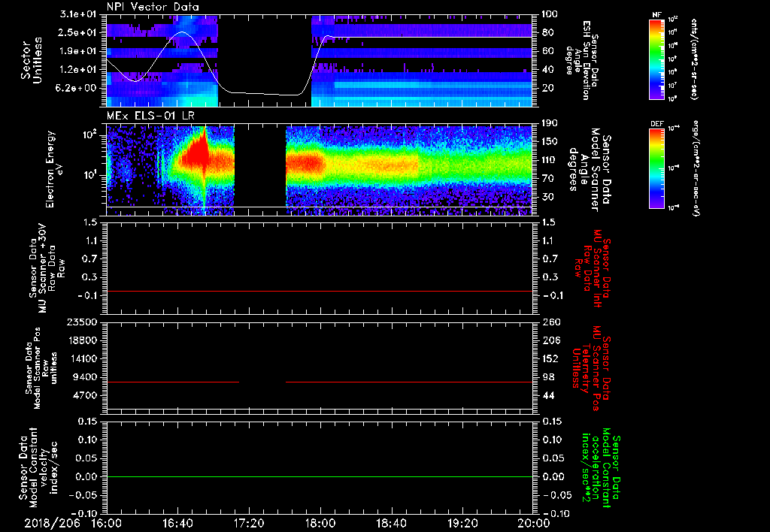Screen dimensions: 770x532
Task: Click the "cnts/(cm**2-sr-sec)" units label
Action: tap(694, 59)
